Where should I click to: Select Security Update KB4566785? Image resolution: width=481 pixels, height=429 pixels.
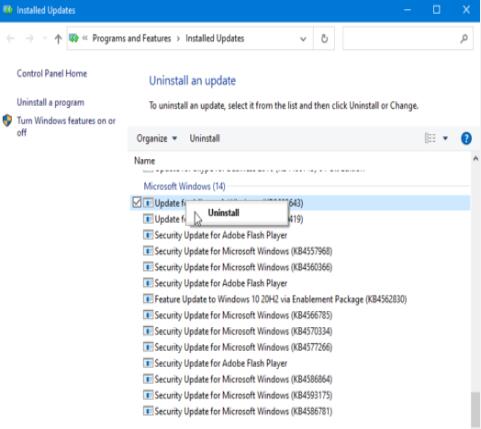[237, 315]
